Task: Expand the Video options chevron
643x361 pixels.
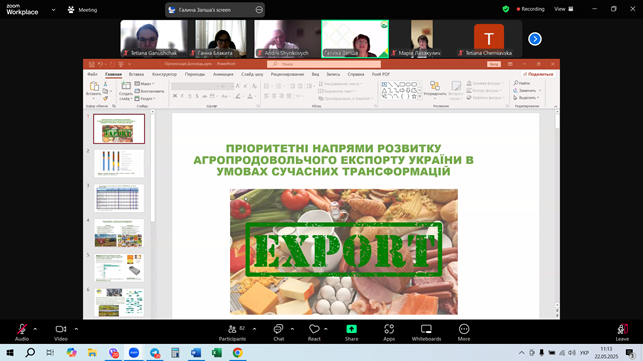Action: point(76,329)
